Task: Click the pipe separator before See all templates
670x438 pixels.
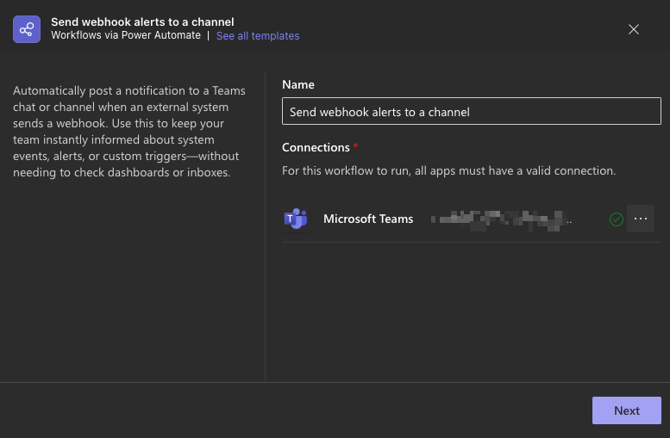Action: pyautogui.click(x=208, y=36)
